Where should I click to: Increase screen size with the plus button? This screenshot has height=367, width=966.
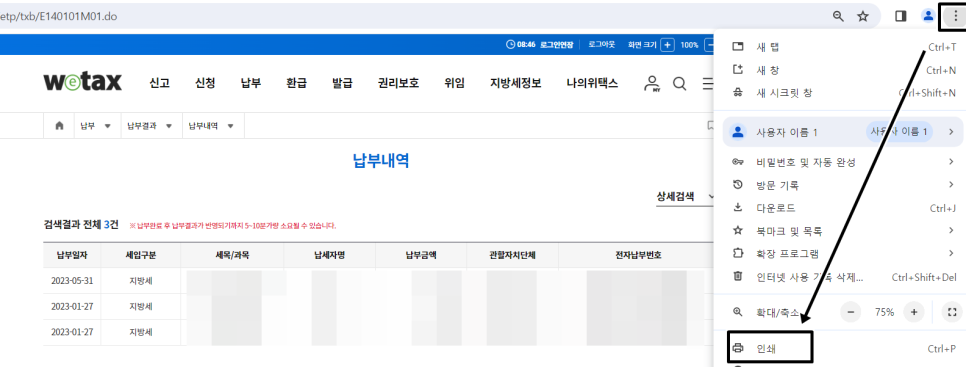point(668,45)
